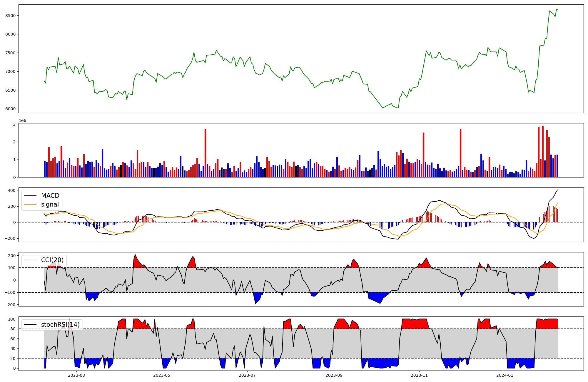
Task: Click the 400 tick on MACD axis
Action: [12, 190]
